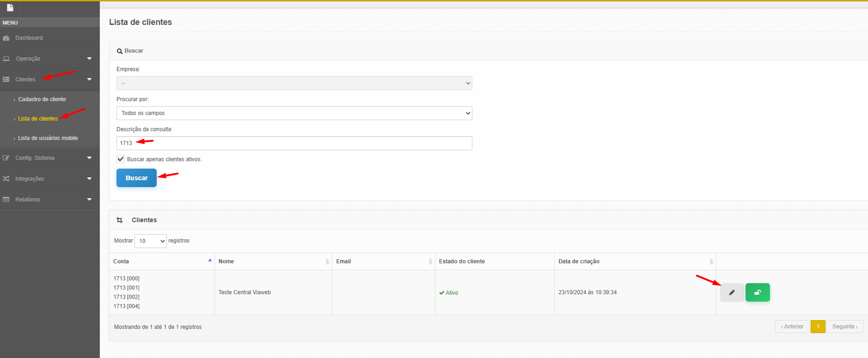868x358 pixels.
Task: Open the Empresa dropdown
Action: [294, 83]
